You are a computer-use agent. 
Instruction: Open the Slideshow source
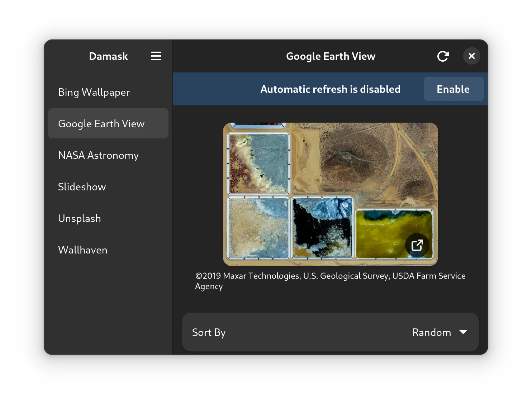pyautogui.click(x=82, y=187)
